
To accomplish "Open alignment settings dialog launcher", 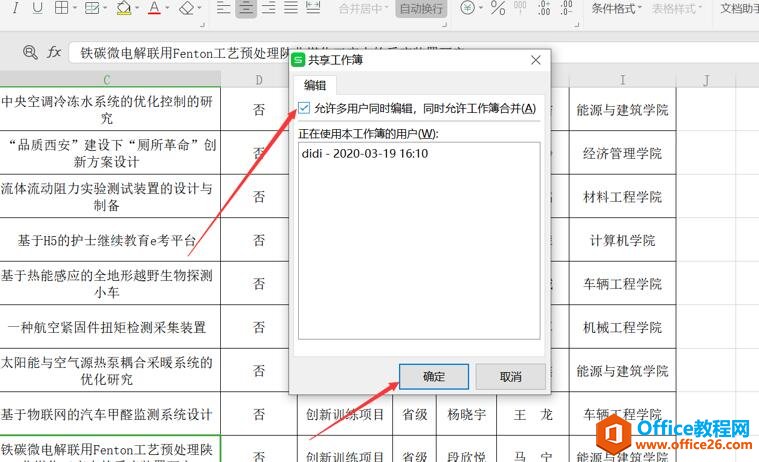I will [x=444, y=24].
